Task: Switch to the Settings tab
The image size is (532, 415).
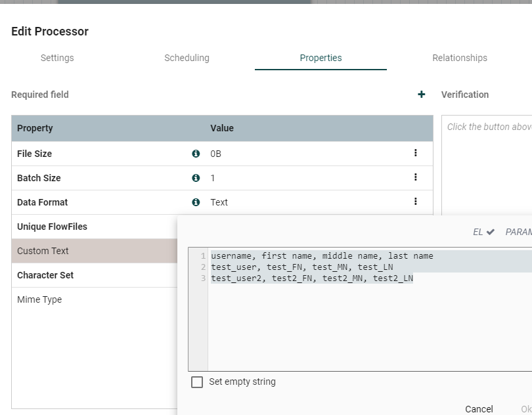Action: pos(57,58)
